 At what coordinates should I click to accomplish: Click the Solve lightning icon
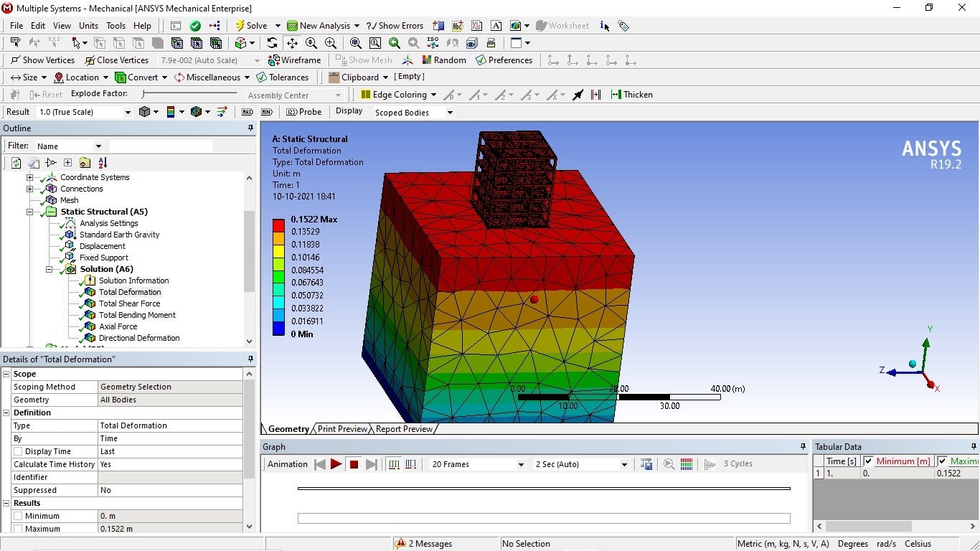tap(240, 26)
